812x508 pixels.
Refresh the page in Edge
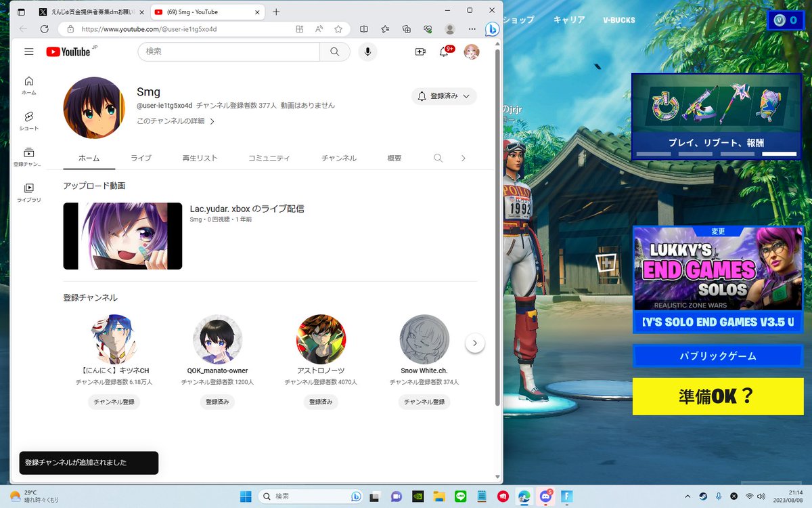[45, 29]
